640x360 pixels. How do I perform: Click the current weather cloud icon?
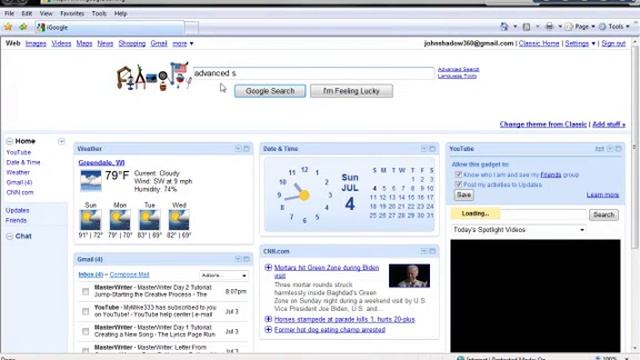[x=90, y=181]
